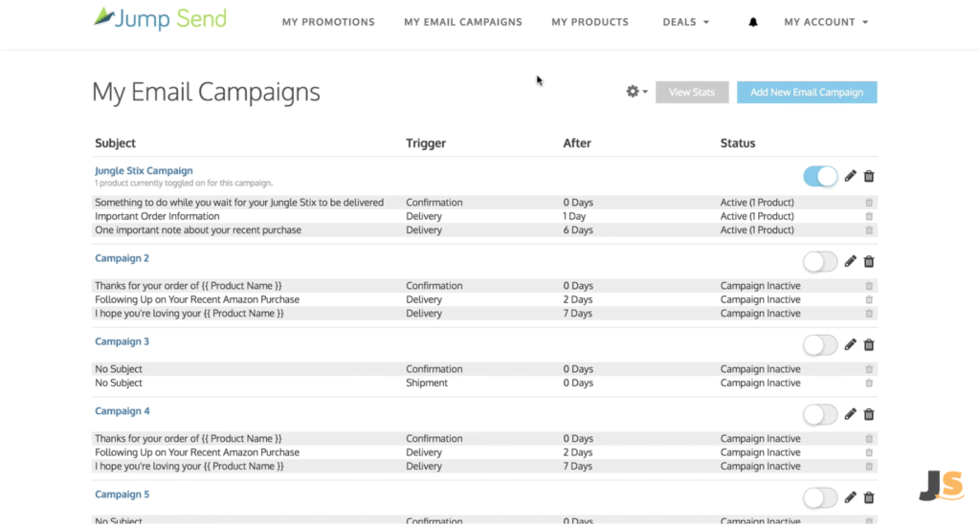Enable the Campaign 2 toggle switch
Screen dimensions: 980x526
pyautogui.click(x=820, y=261)
